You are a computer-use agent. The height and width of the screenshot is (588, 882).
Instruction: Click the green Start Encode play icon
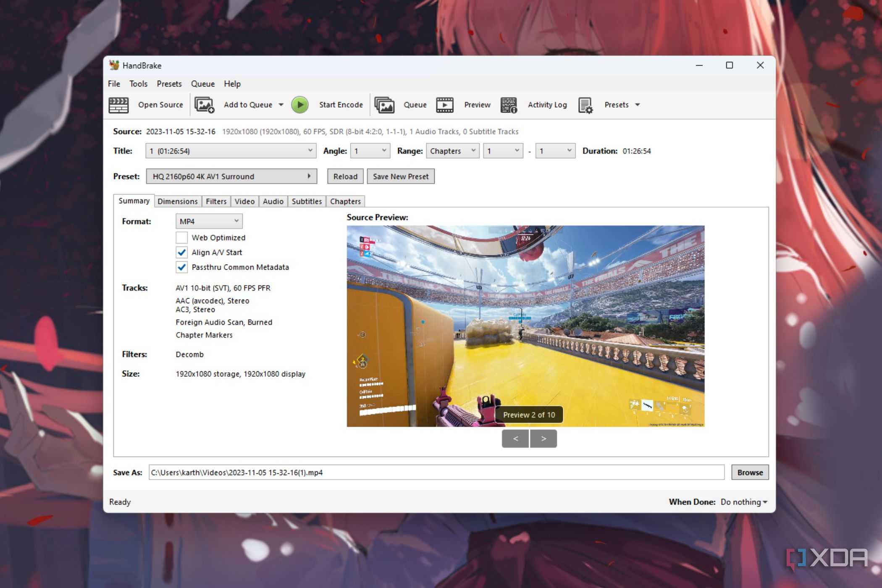(300, 105)
